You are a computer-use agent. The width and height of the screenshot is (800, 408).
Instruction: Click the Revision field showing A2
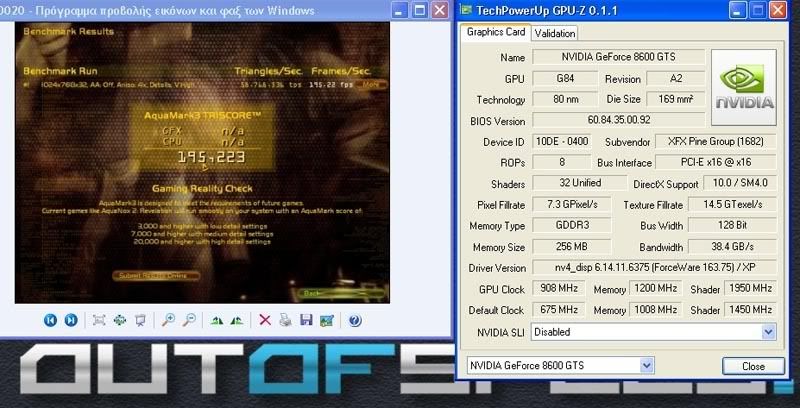click(676, 79)
